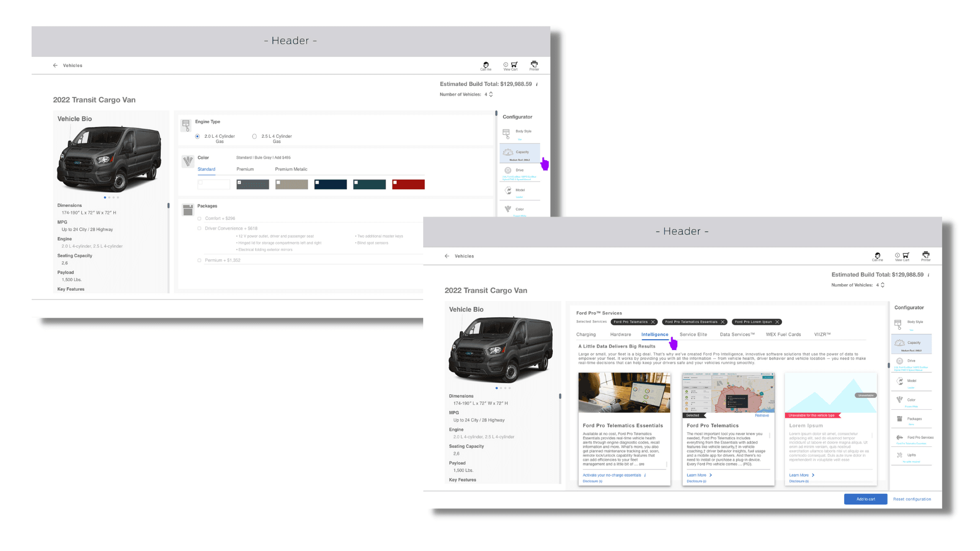Click the Engine Type section icon
Viewport: 980px width, 551px height.
pyautogui.click(x=186, y=125)
